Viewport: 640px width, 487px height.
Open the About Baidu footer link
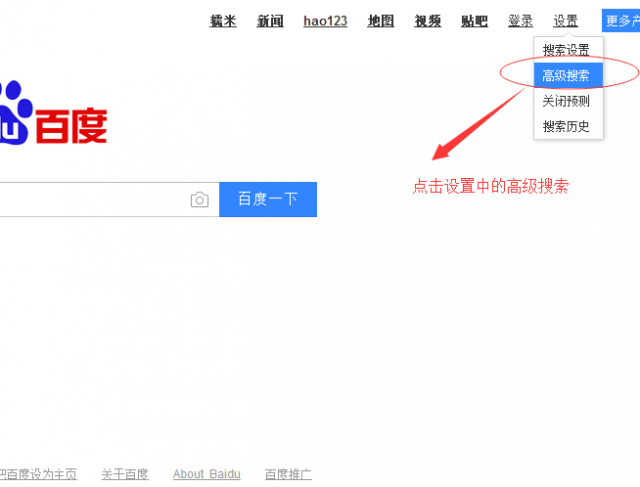click(207, 474)
